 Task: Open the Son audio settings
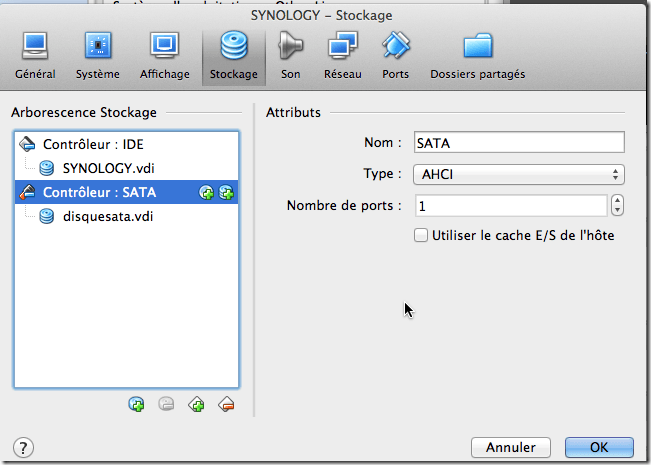point(291,56)
